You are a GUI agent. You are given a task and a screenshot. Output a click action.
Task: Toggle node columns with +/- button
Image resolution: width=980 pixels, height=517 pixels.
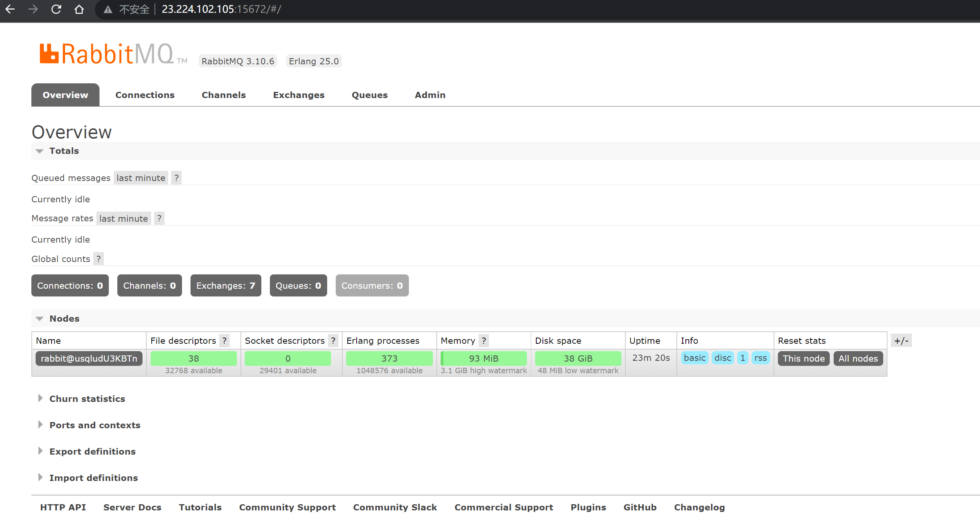(901, 341)
